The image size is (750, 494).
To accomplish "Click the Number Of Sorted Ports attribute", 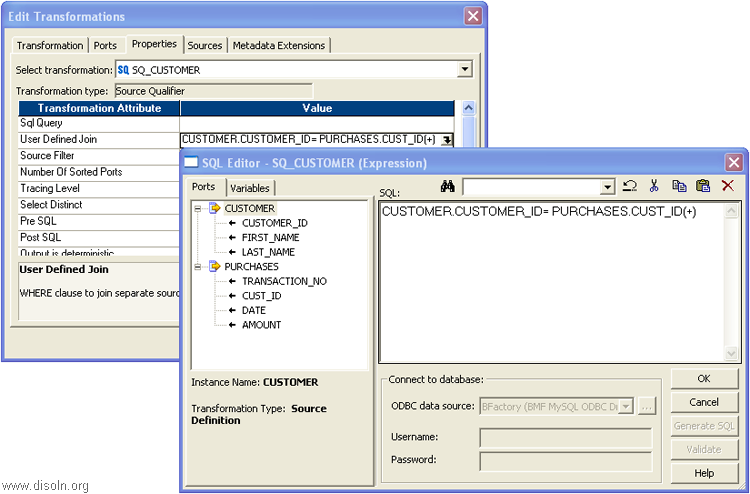I will [99, 172].
